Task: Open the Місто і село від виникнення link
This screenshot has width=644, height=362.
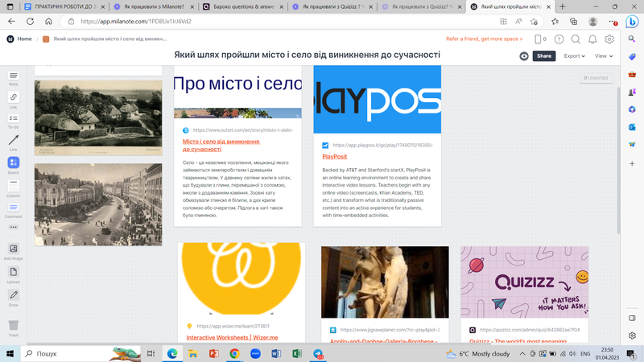Action: 221,146
